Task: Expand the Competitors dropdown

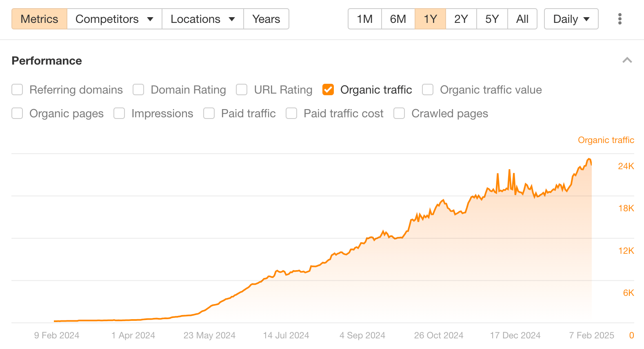Action: click(114, 19)
